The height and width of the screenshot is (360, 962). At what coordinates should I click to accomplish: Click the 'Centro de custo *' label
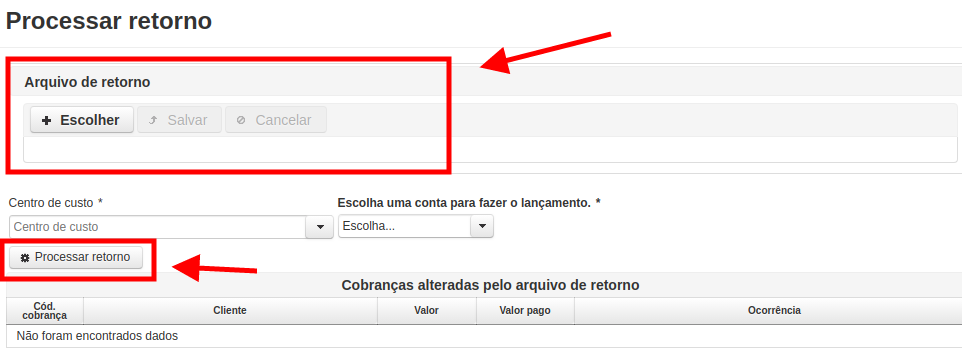point(55,202)
